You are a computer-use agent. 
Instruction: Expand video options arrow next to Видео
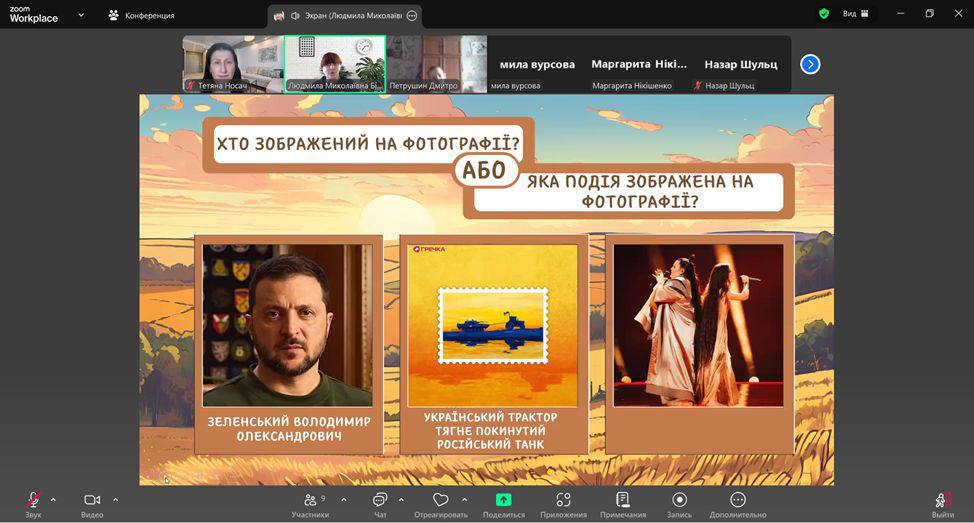point(115,499)
